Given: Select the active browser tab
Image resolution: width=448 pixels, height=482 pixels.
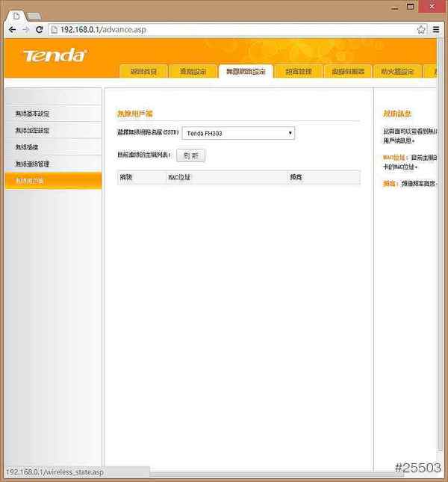Looking at the screenshot, I should click(x=16, y=16).
